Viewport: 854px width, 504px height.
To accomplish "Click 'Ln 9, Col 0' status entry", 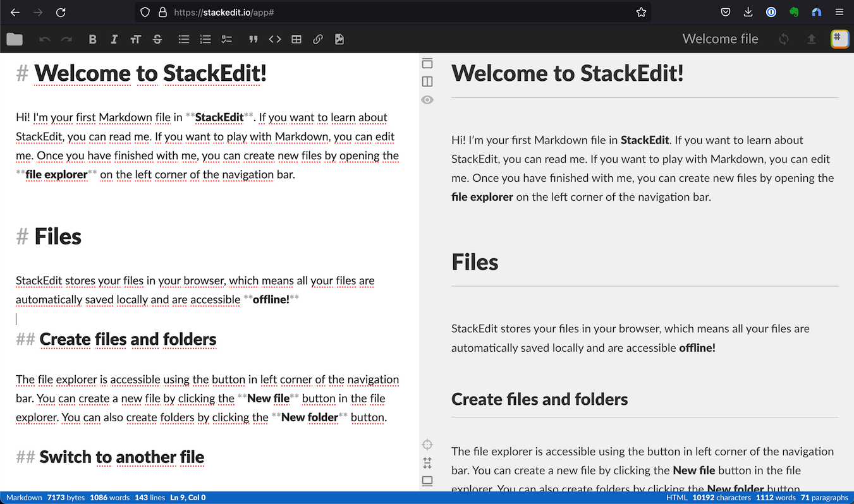I will (x=188, y=498).
